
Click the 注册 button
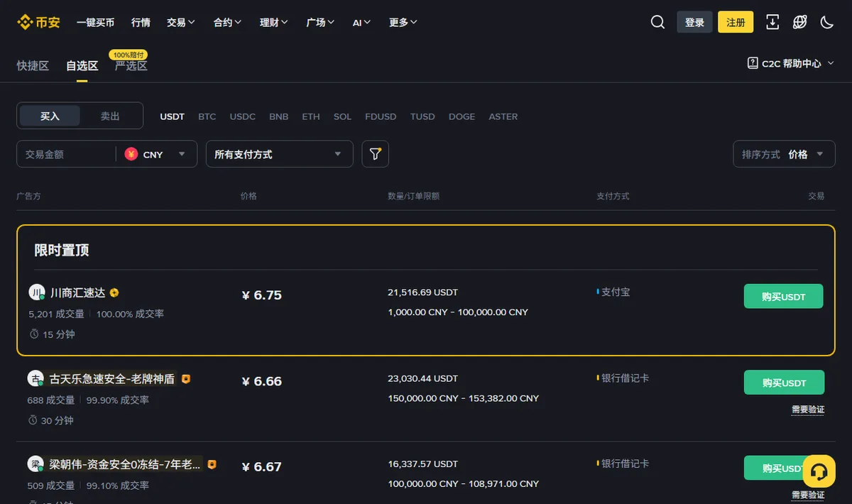pos(736,23)
